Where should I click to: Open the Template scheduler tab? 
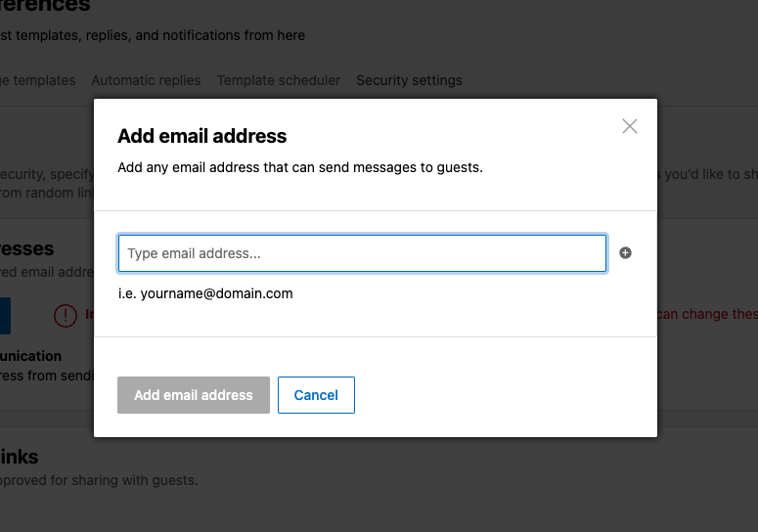point(279,80)
